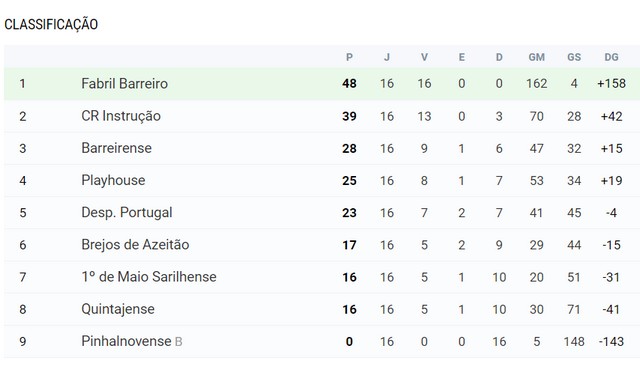Viewport: 640px width, 367px height.
Task: Select the Quintajense team name
Action: (x=118, y=309)
